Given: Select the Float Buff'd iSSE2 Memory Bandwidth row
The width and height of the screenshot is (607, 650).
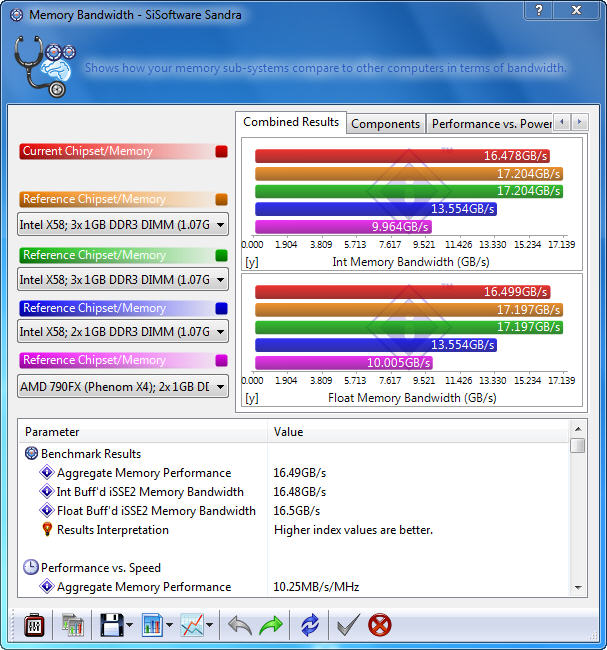Looking at the screenshot, I should [x=294, y=511].
